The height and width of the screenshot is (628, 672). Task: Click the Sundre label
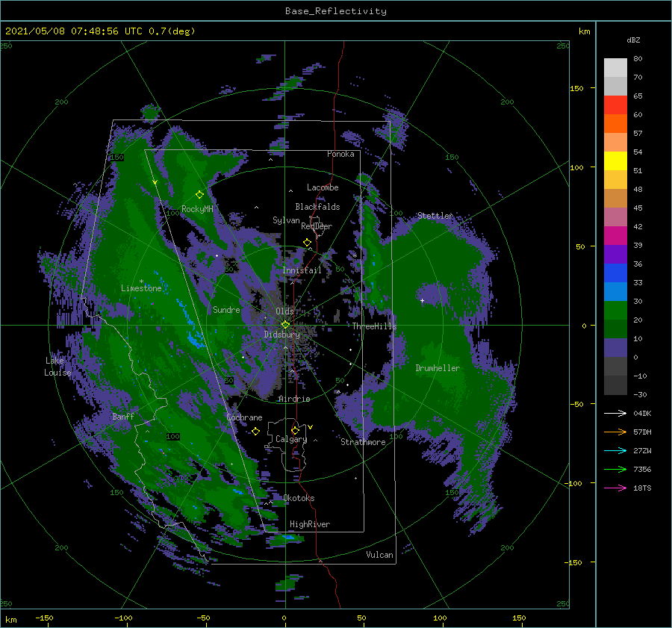(226, 310)
